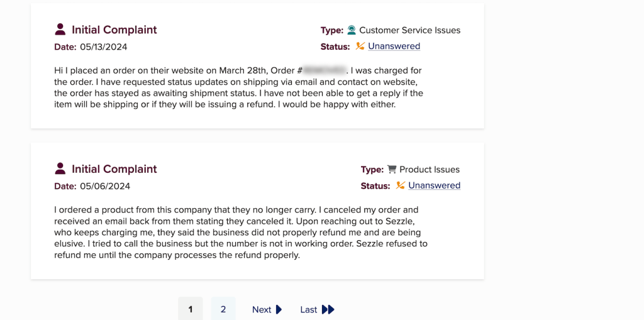
Task: Click the orange status icon on the Product Issues complaint
Action: tap(400, 185)
